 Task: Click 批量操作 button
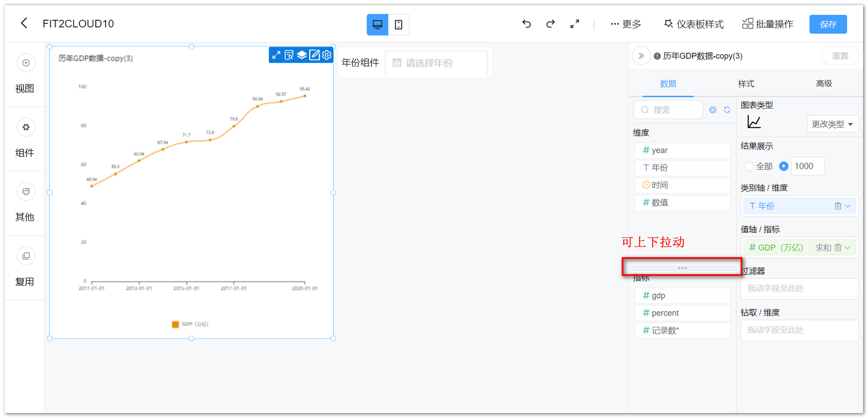[x=768, y=24]
